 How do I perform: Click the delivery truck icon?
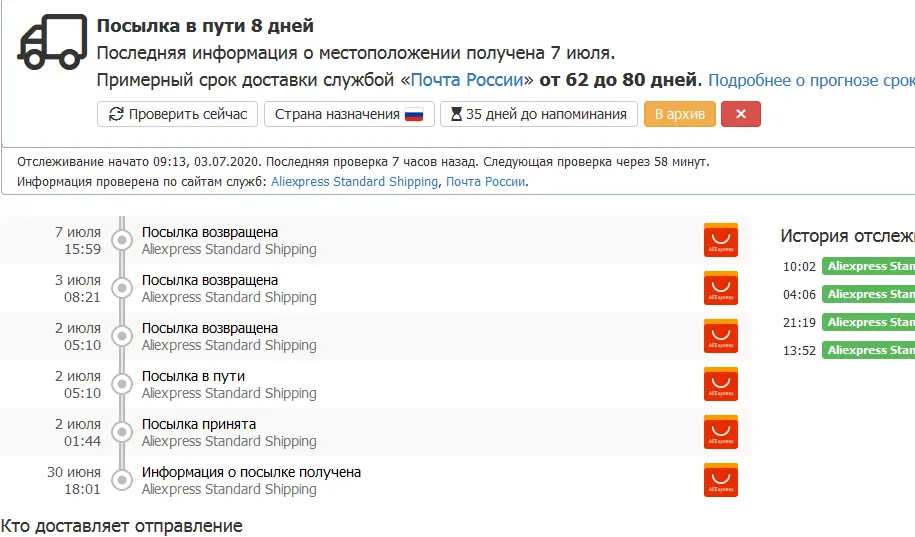coord(52,41)
